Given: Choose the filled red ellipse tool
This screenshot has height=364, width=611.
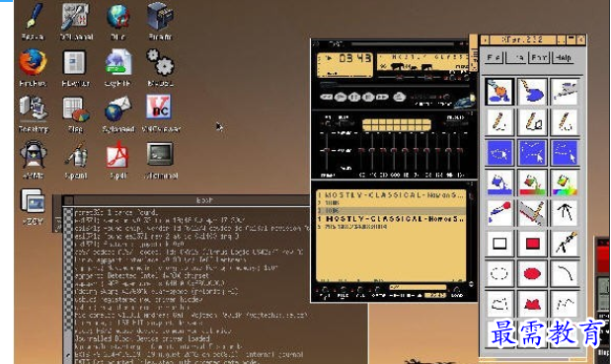Looking at the screenshot, I should point(532,274).
